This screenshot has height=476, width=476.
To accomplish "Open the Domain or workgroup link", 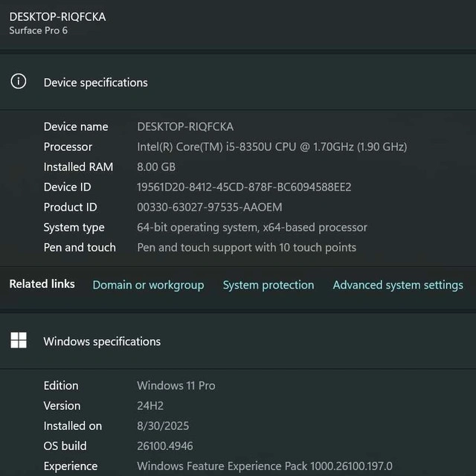I will pyautogui.click(x=148, y=285).
